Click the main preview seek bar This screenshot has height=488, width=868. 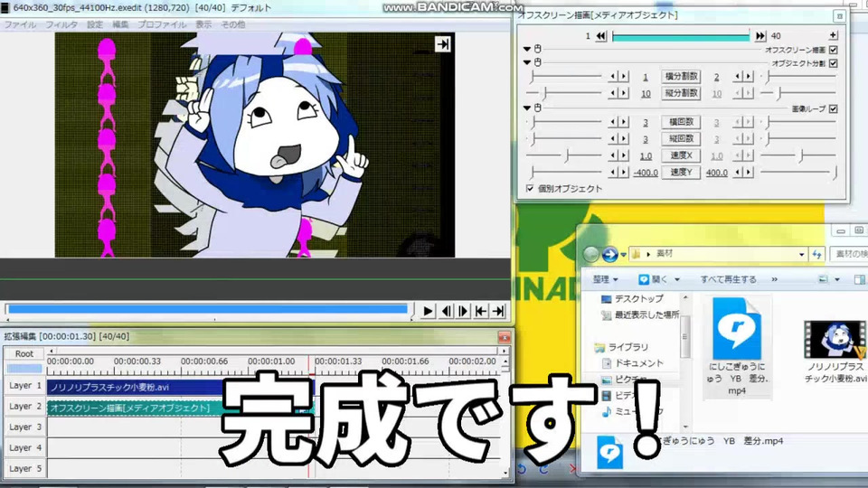point(208,309)
